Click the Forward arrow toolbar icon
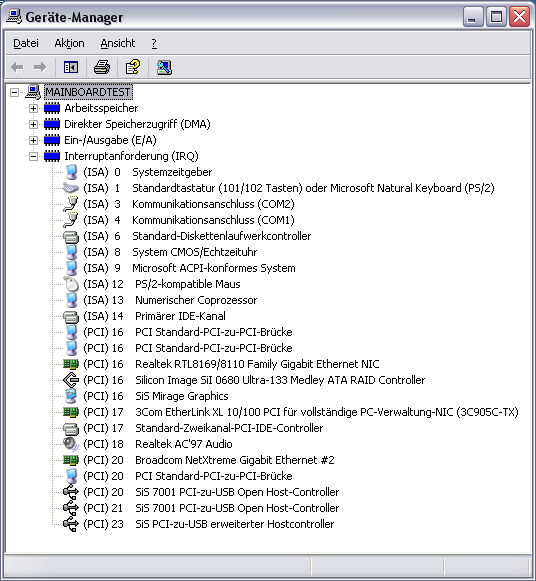 (x=40, y=67)
